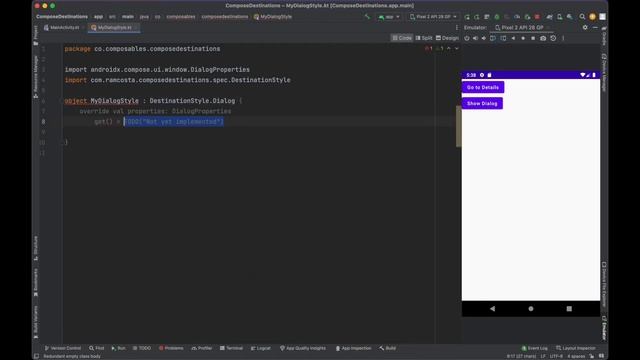Viewport: 640px width, 360px height.
Task: Tap the Android home navigation button
Action: [x=531, y=309]
